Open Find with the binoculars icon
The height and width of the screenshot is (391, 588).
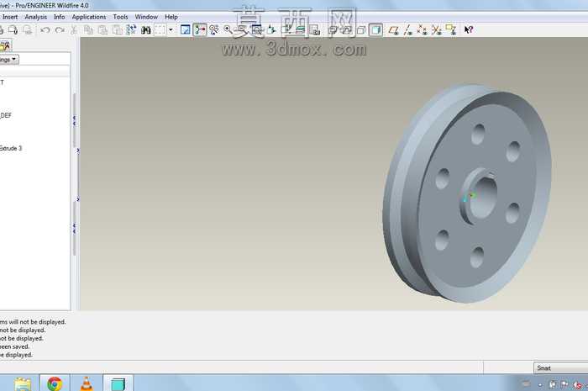click(146, 30)
